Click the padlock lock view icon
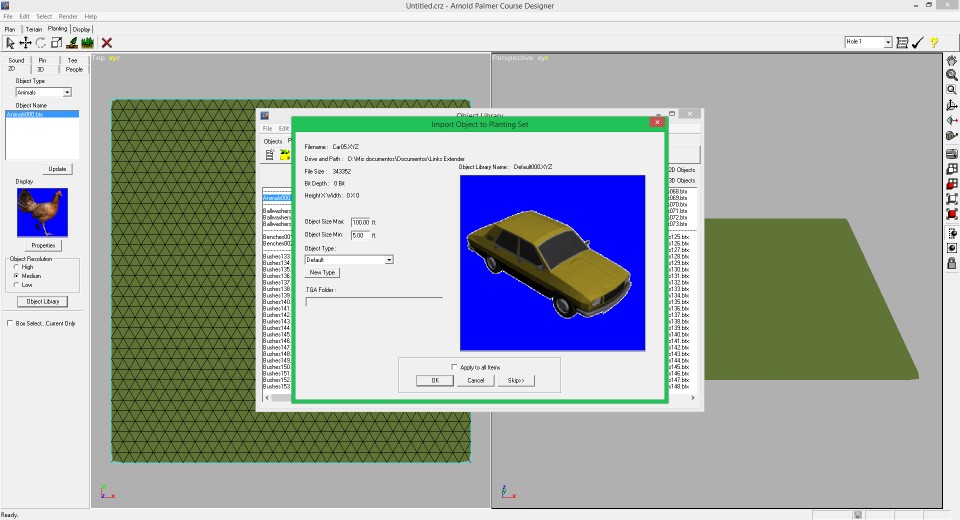Screen dimensions: 960x520 [x=952, y=263]
